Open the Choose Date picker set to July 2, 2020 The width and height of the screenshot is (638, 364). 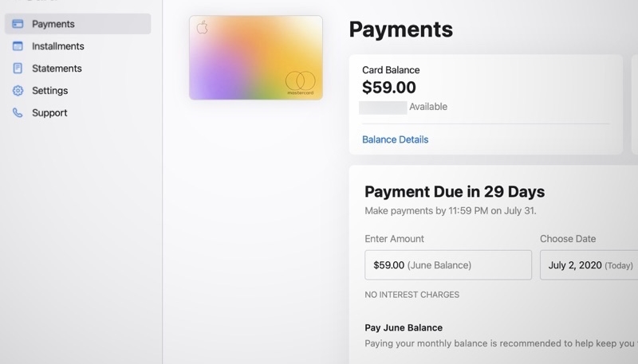[589, 264]
